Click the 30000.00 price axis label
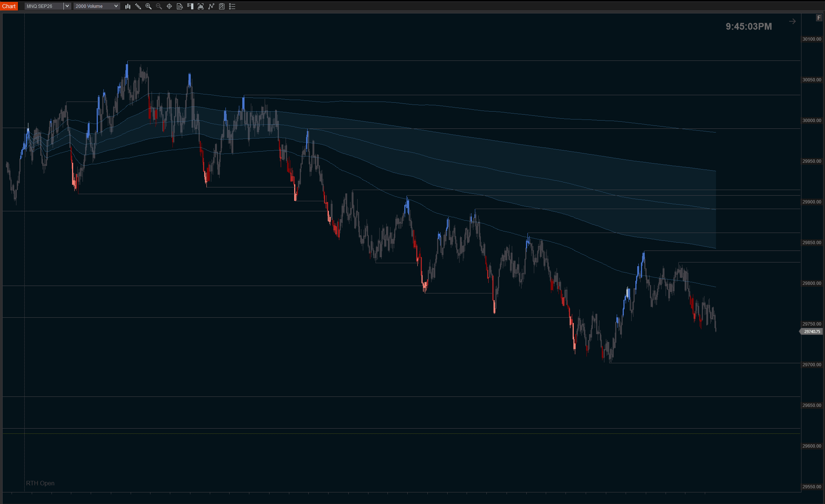 click(812, 121)
